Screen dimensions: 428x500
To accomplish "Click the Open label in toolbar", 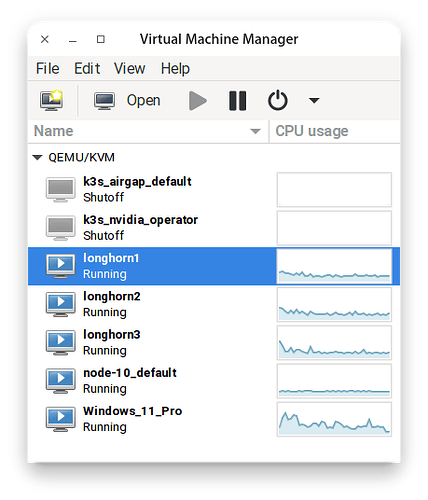I will 143,100.
